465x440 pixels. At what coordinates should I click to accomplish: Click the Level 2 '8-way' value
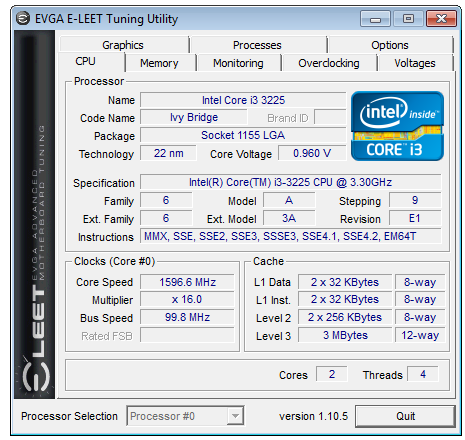pyautogui.click(x=420, y=317)
